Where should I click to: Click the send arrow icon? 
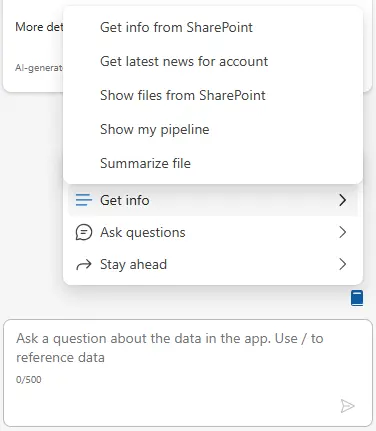[347, 406]
